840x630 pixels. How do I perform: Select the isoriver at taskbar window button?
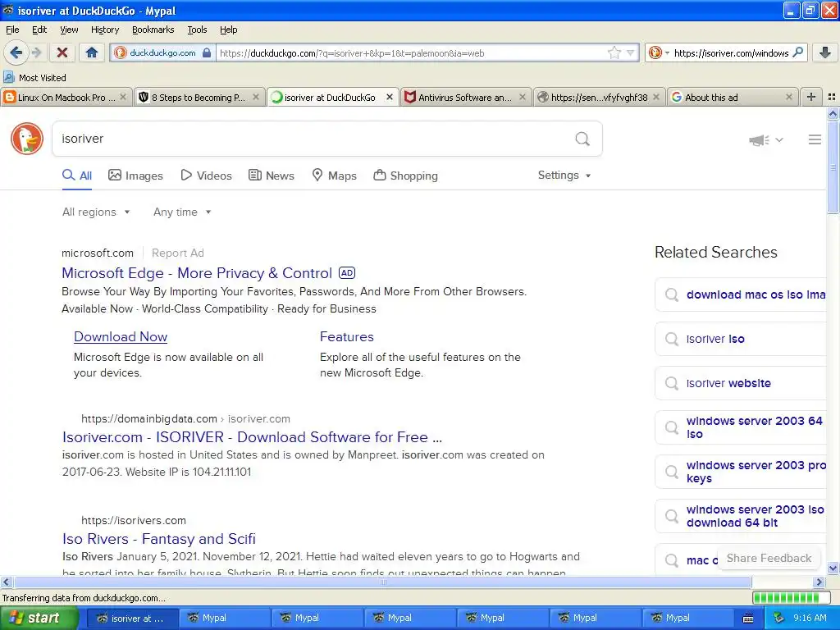pos(130,619)
